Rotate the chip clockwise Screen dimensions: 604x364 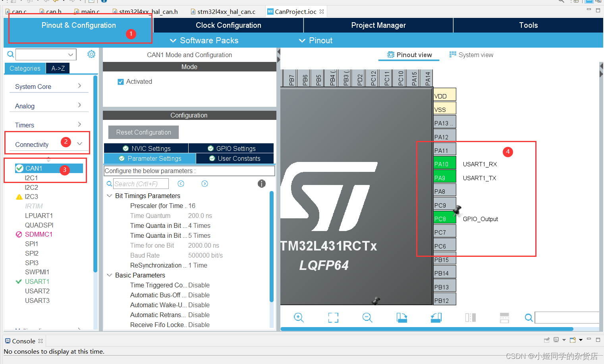tap(401, 318)
